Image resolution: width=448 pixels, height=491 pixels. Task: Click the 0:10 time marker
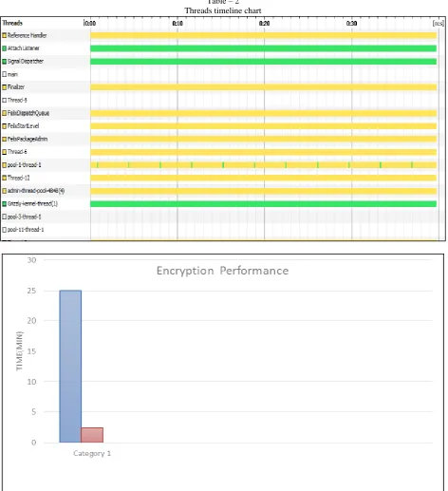point(177,23)
